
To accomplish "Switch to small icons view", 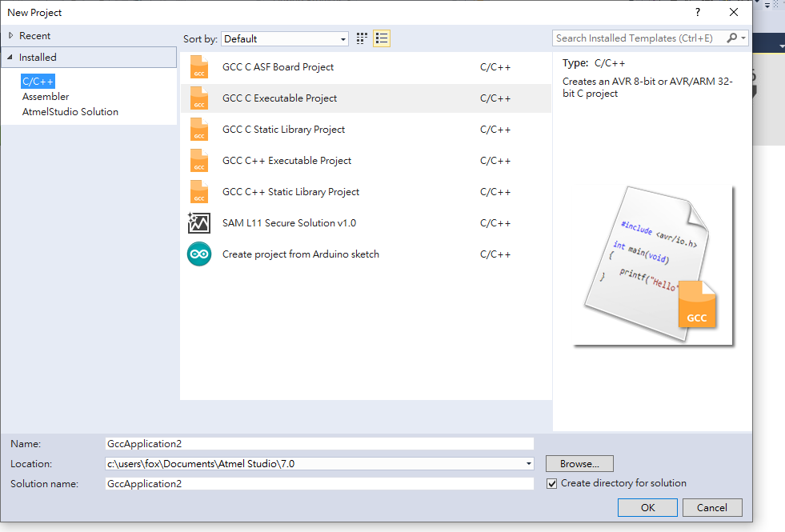I will [x=362, y=38].
